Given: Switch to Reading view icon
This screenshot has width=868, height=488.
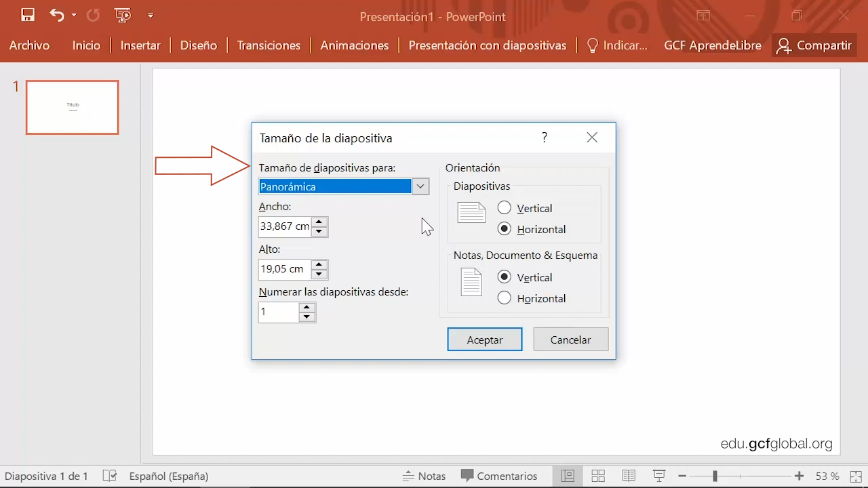Looking at the screenshot, I should pyautogui.click(x=629, y=476).
